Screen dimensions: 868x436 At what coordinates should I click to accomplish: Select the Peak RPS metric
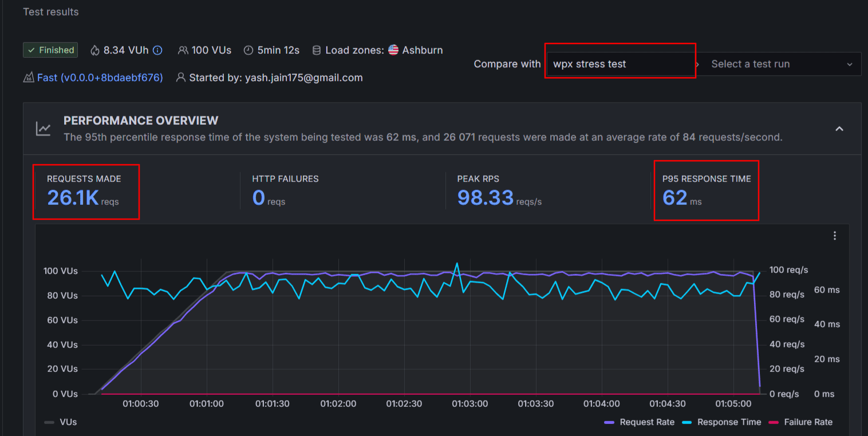[499, 191]
